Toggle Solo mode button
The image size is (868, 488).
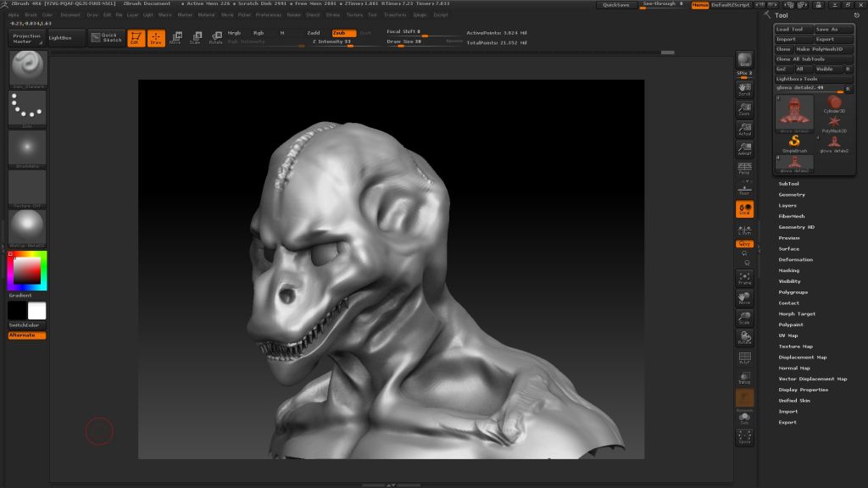tap(744, 419)
